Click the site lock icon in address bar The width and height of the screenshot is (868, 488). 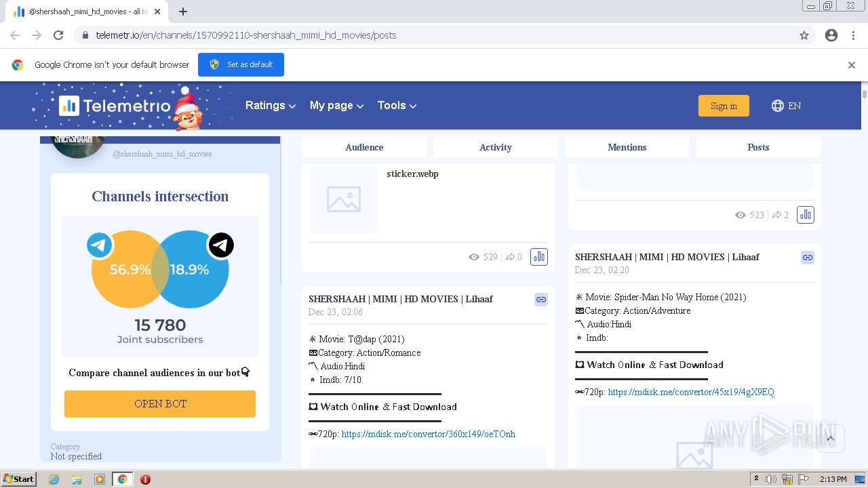[x=85, y=35]
